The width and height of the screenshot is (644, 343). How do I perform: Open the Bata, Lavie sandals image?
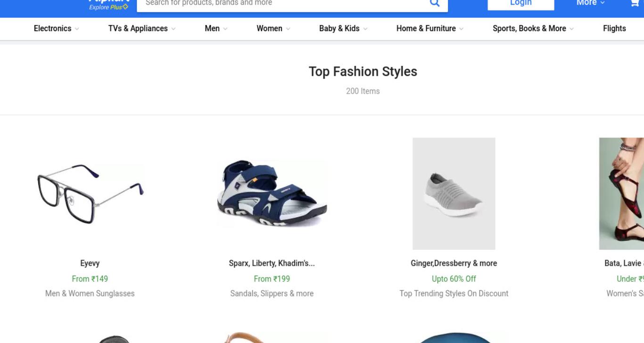point(621,194)
